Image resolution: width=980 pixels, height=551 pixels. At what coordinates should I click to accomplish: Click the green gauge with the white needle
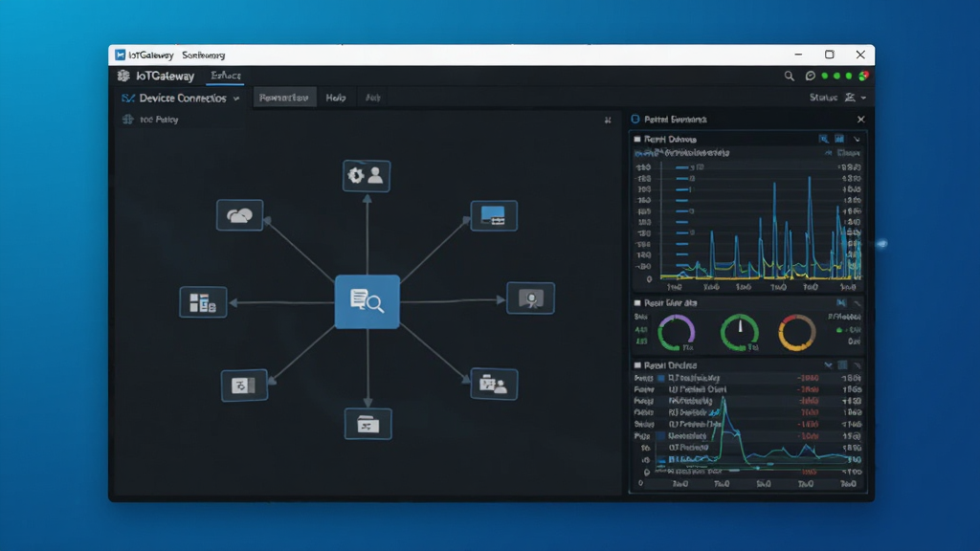tap(740, 332)
